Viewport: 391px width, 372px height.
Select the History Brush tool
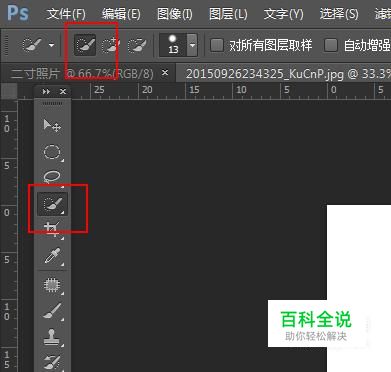pos(52,362)
